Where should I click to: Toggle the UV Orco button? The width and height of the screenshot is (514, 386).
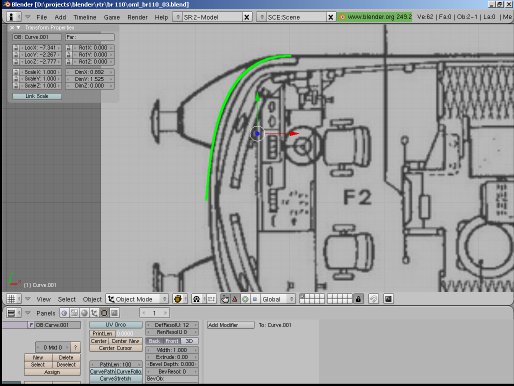pos(116,325)
